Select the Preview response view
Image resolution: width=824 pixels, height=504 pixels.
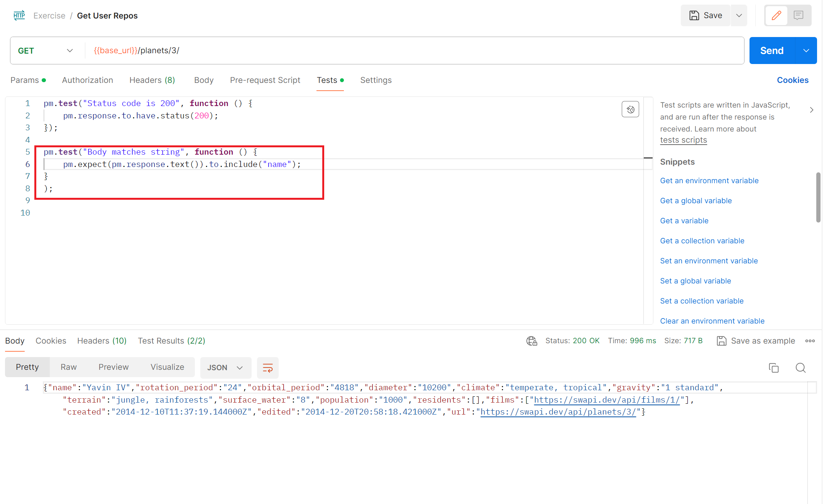[x=113, y=367]
